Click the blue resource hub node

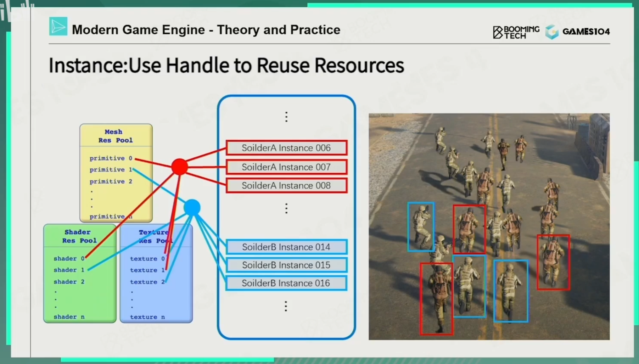[192, 207]
